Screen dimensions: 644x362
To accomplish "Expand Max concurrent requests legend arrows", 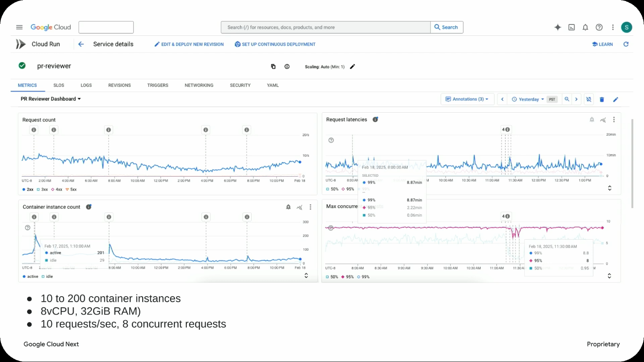I will coord(609,276).
